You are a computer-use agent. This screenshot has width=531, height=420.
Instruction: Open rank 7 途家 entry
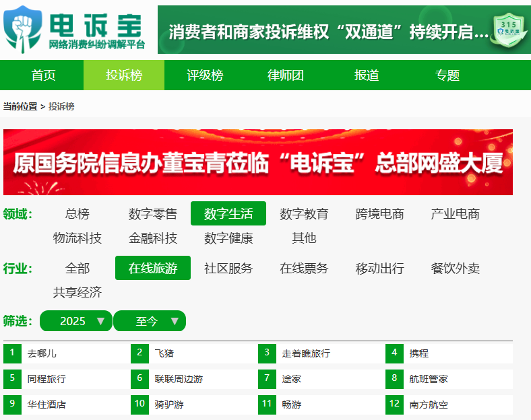[x=321, y=379]
